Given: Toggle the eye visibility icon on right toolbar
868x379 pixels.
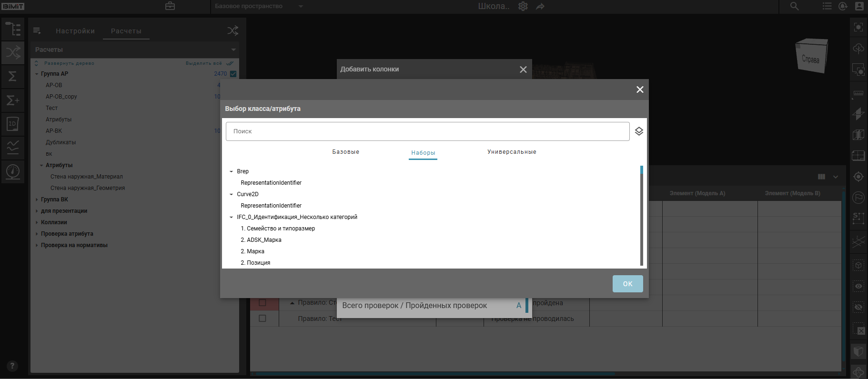Looking at the screenshot, I should point(858,286).
